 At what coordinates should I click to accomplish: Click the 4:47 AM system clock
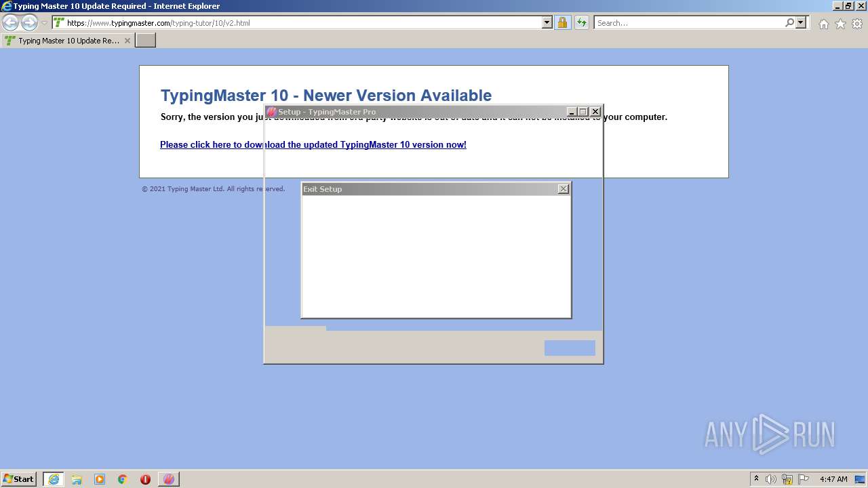click(833, 479)
